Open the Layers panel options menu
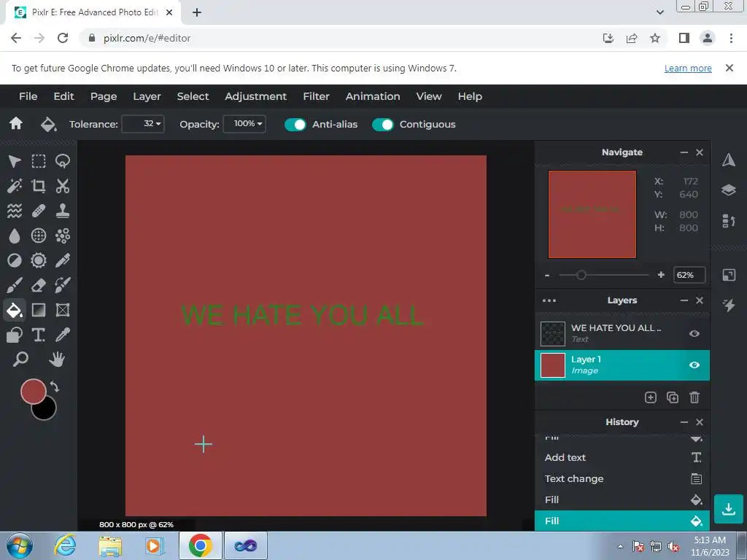Image resolution: width=747 pixels, height=560 pixels. (x=549, y=300)
